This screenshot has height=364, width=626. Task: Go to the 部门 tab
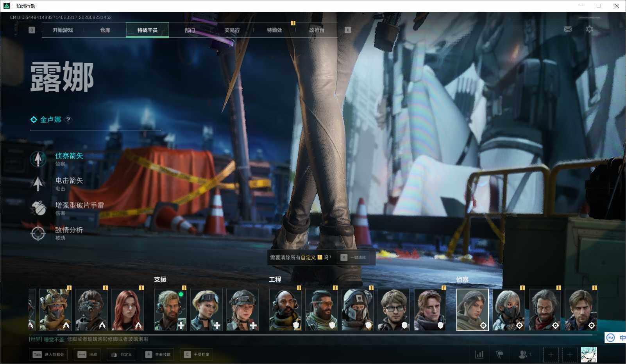click(x=190, y=30)
